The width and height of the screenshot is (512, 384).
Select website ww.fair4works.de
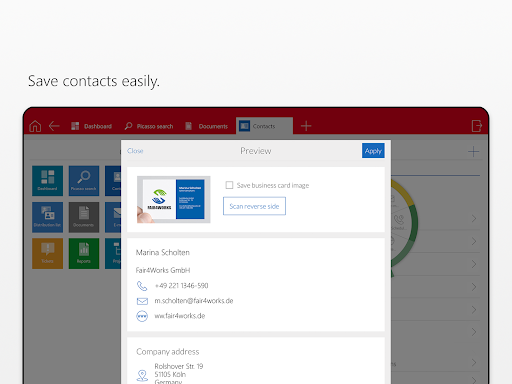180,316
